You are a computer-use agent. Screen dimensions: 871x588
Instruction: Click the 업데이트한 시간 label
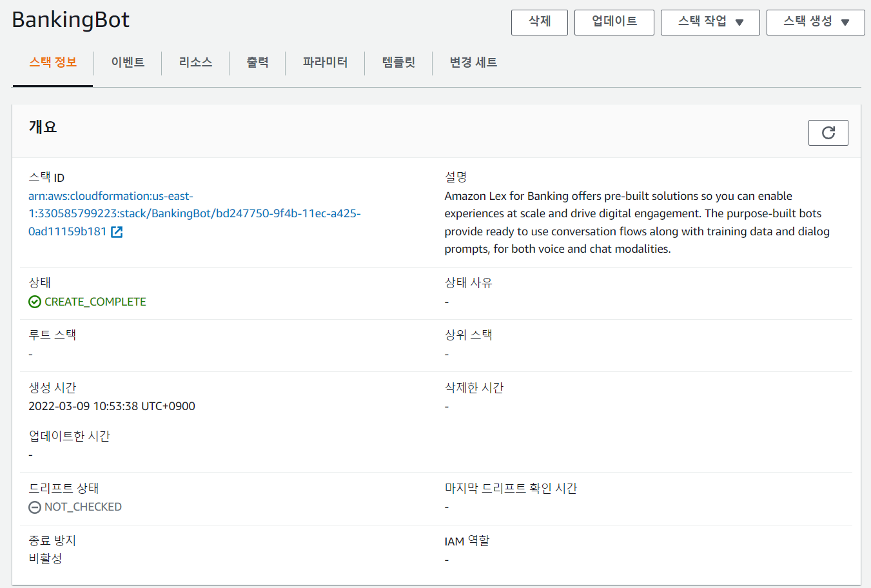[70, 436]
